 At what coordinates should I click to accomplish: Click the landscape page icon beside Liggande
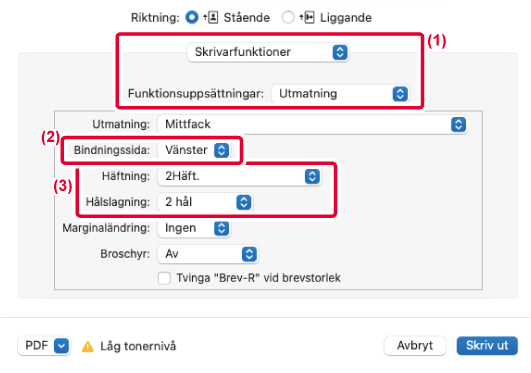[x=309, y=17]
